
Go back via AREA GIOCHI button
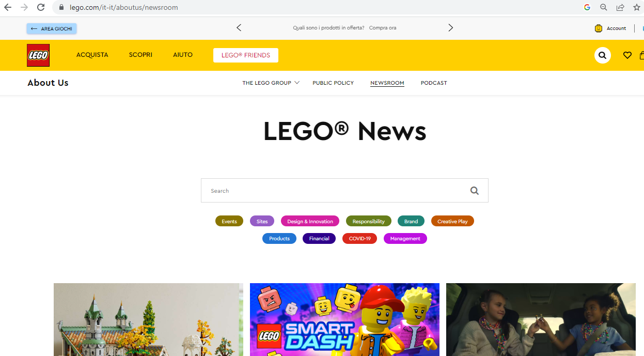click(52, 28)
